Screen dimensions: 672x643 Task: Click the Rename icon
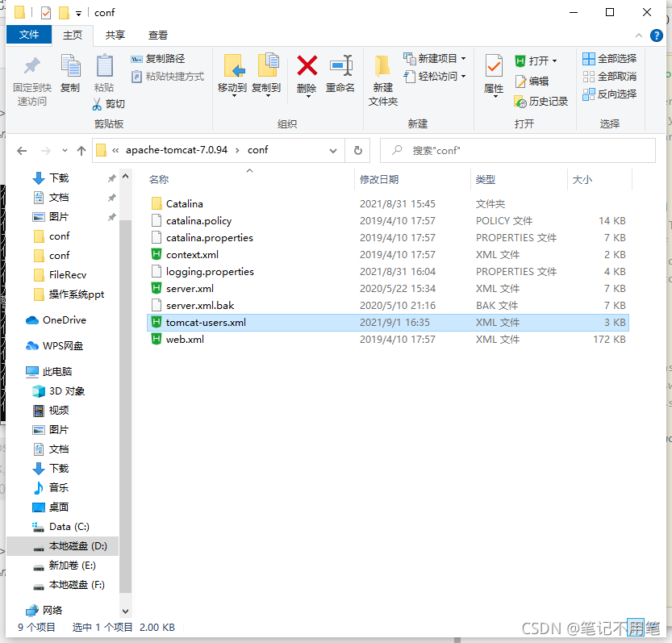340,65
